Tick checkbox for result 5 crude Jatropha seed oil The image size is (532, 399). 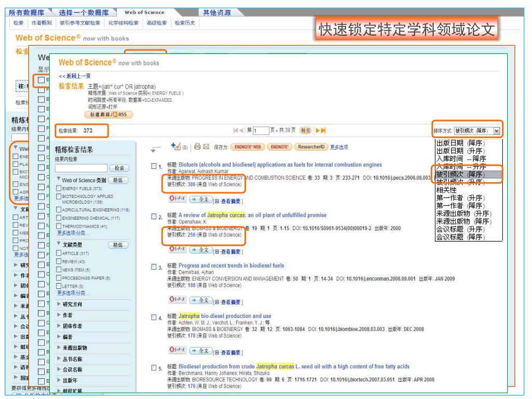154,368
